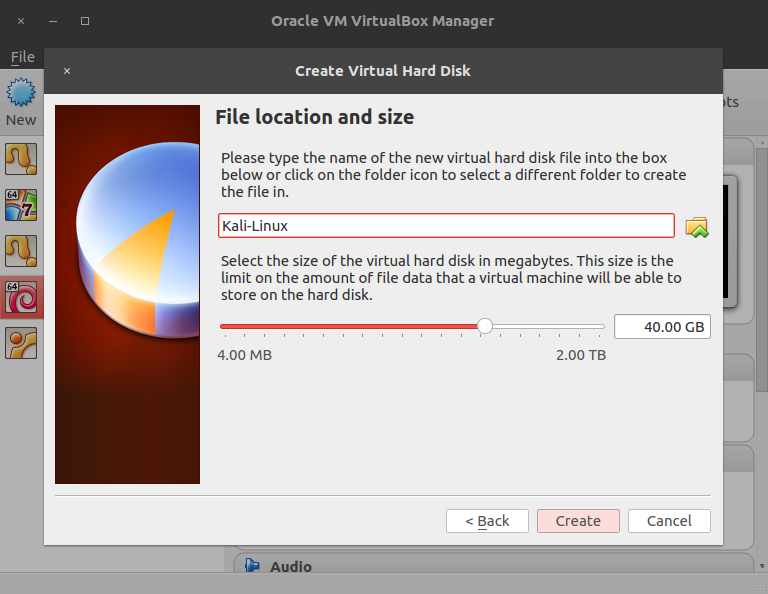The width and height of the screenshot is (768, 594).
Task: Click the Back button
Action: pyautogui.click(x=487, y=521)
